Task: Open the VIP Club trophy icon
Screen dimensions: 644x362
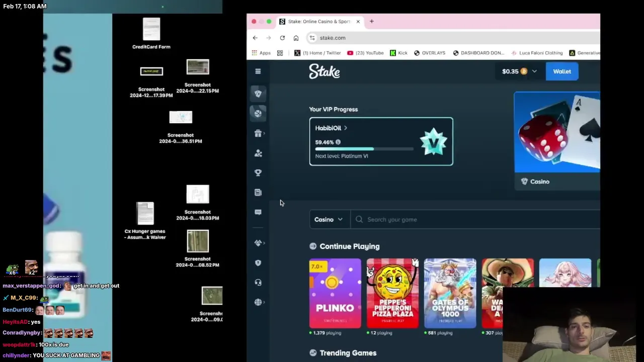Action: click(x=258, y=172)
